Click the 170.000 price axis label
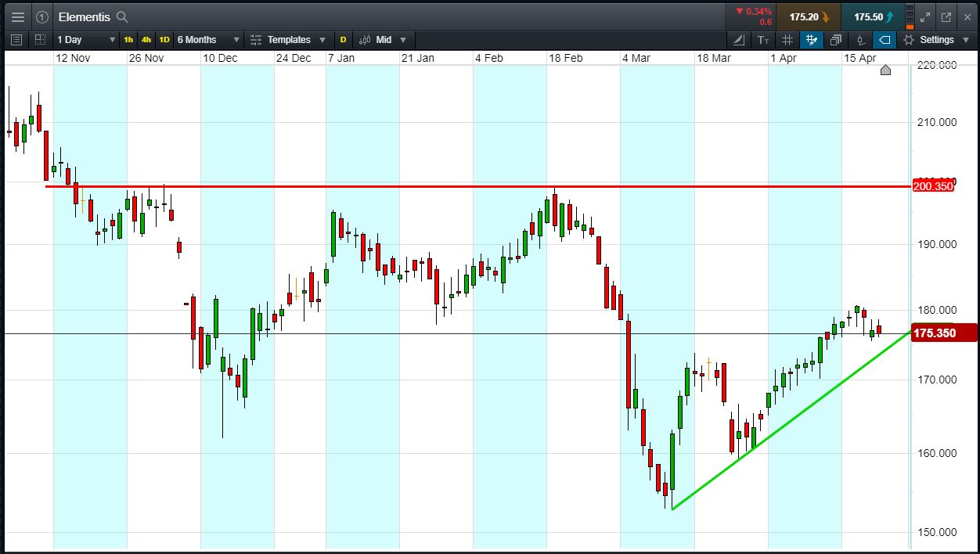The image size is (980, 554). click(x=936, y=380)
